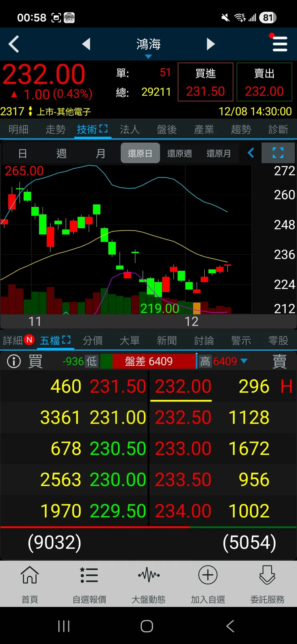Open the 大單 tab
Screen dimensions: 297x644
click(x=130, y=341)
